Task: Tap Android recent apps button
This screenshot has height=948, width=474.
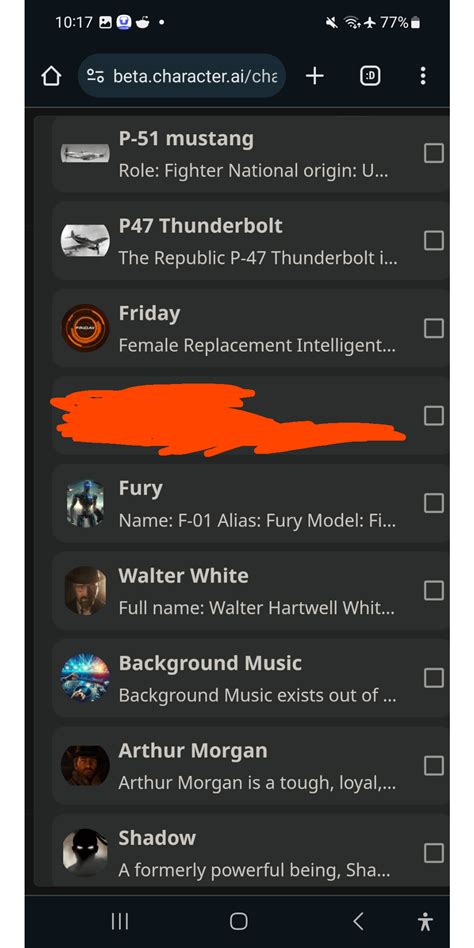Action: pos(120,921)
